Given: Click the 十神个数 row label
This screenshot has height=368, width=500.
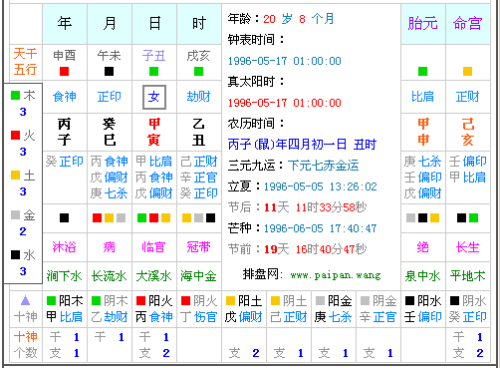Looking at the screenshot, I should (x=26, y=345).
